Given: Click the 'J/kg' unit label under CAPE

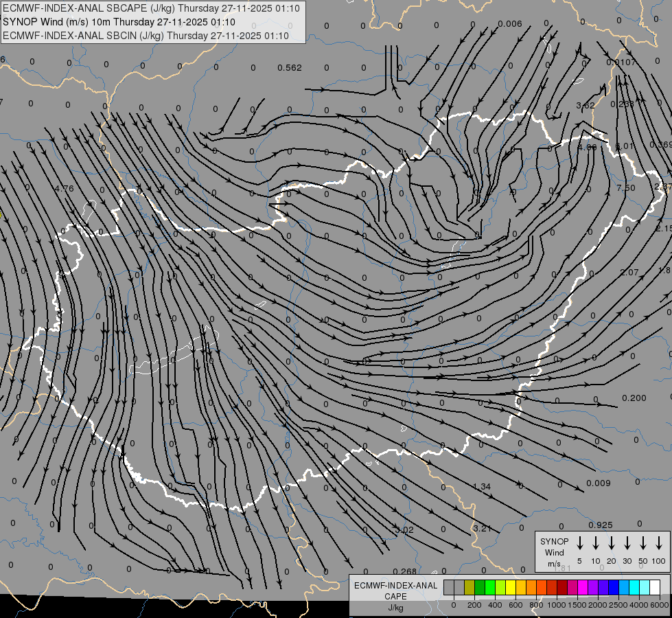Looking at the screenshot, I should coord(395,608).
